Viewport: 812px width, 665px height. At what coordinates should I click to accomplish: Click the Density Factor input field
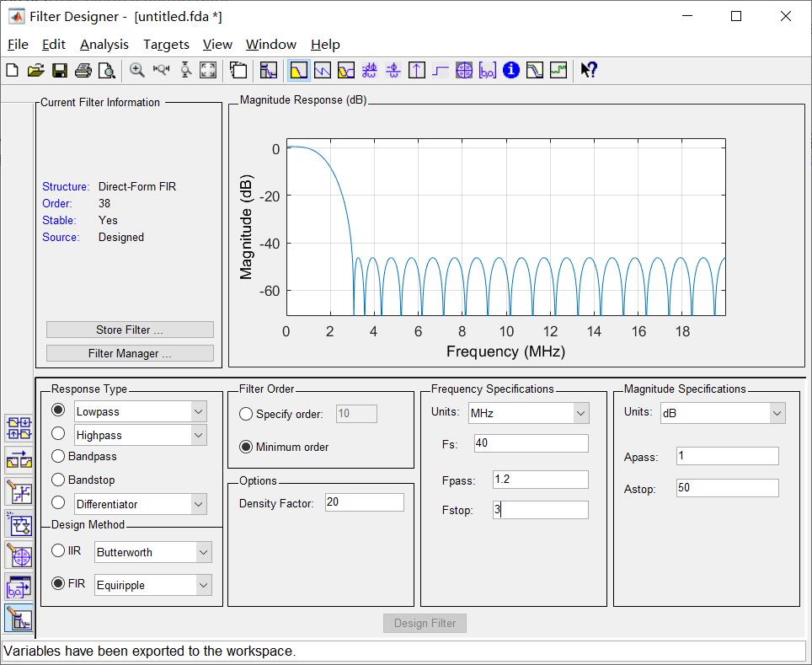[365, 502]
